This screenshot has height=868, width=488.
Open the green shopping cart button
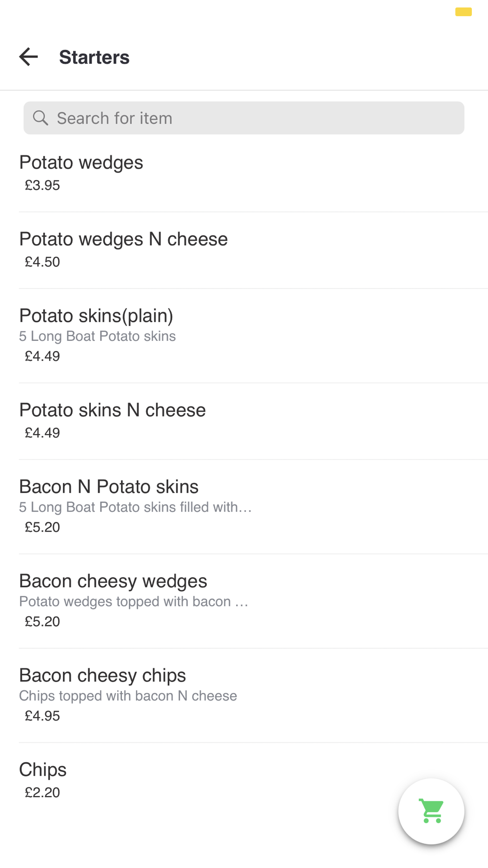[x=431, y=811]
